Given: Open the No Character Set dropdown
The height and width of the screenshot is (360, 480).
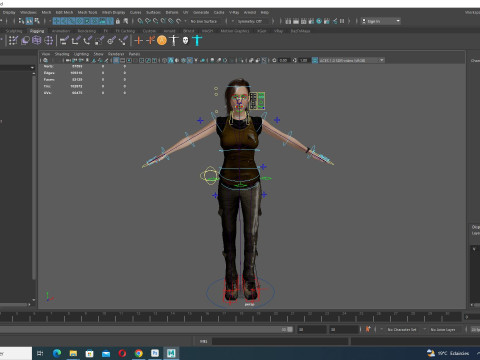Looking at the screenshot, I should (403, 329).
